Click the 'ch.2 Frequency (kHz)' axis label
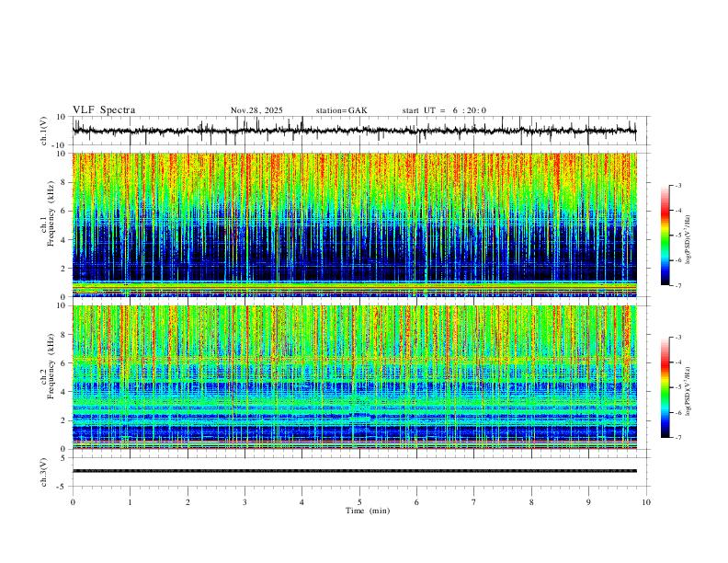This screenshot has height=563, width=728. point(48,366)
